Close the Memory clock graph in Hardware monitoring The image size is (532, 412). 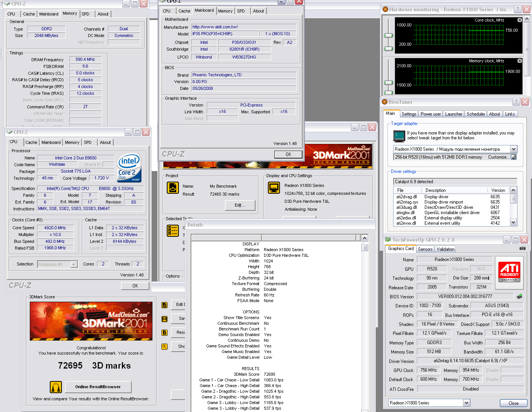[520, 61]
